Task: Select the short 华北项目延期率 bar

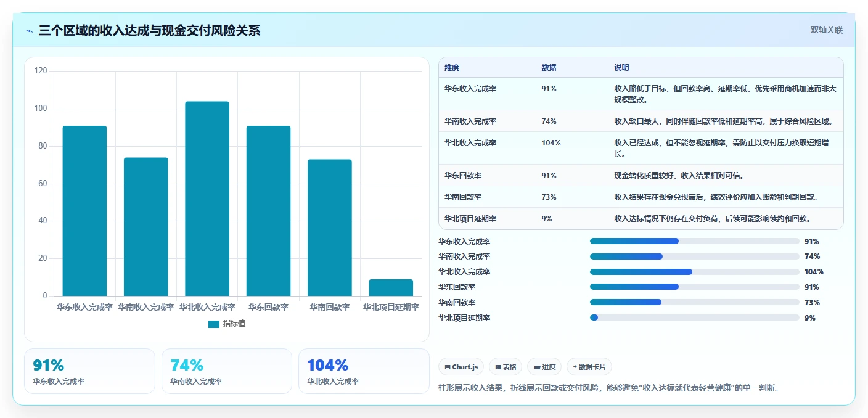Action: coord(391,288)
